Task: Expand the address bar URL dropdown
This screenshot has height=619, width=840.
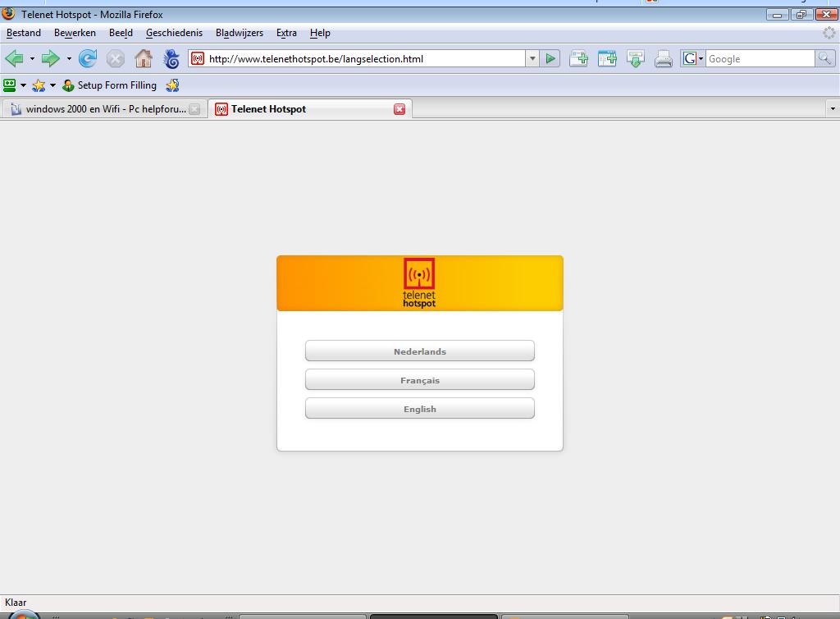Action: tap(532, 58)
